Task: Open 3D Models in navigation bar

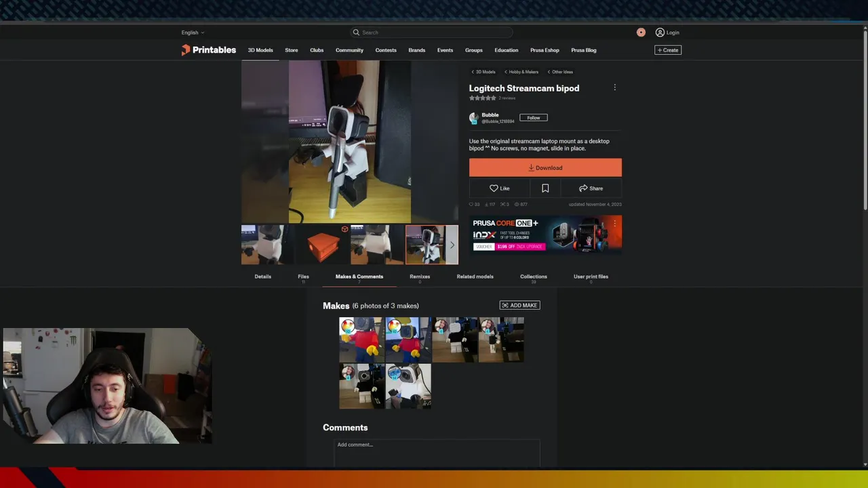Action: (260, 50)
